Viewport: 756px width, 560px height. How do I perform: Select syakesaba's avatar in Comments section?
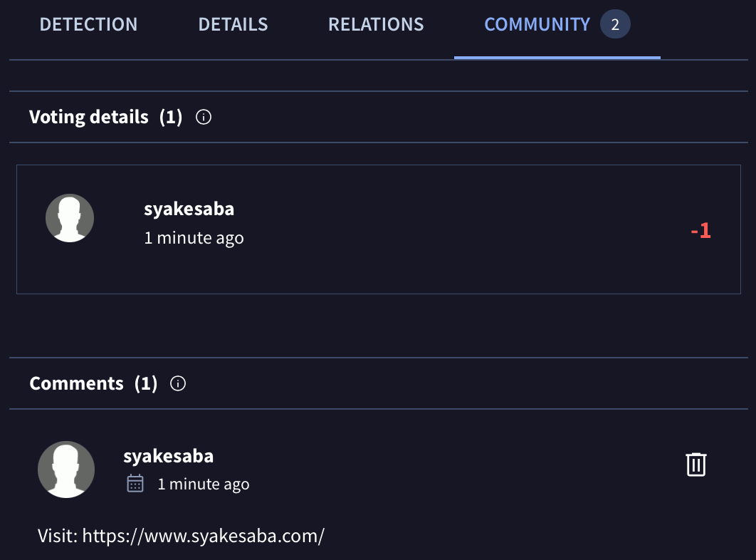(66, 470)
